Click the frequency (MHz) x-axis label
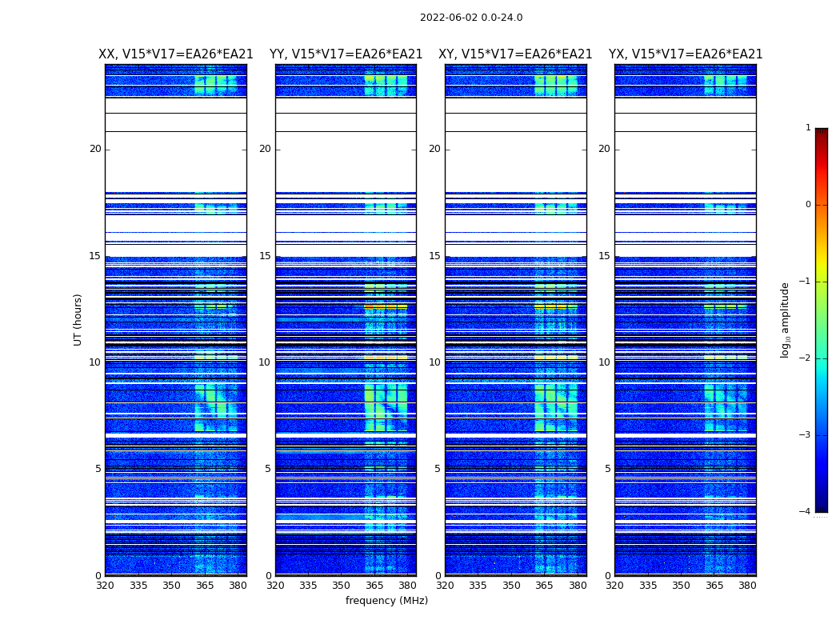This screenshot has height=640, width=840. [386, 601]
